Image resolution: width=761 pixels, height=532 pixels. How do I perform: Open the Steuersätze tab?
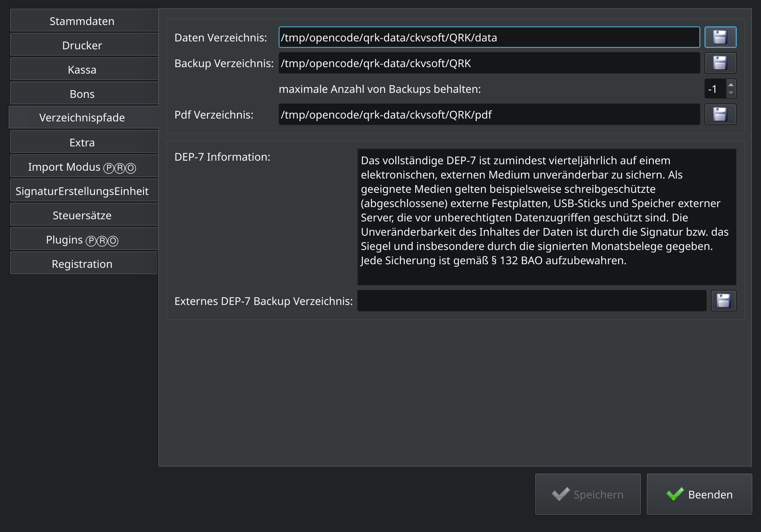coord(84,215)
